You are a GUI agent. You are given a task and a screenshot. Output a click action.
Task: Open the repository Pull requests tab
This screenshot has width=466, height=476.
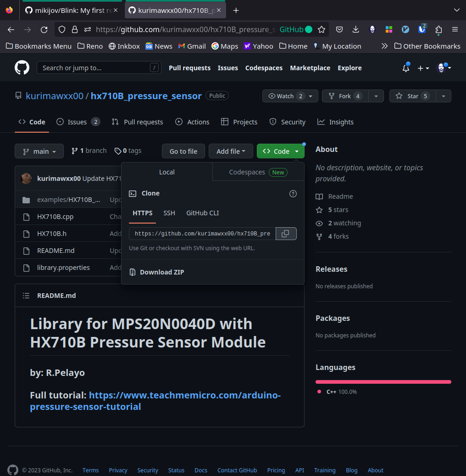138,122
